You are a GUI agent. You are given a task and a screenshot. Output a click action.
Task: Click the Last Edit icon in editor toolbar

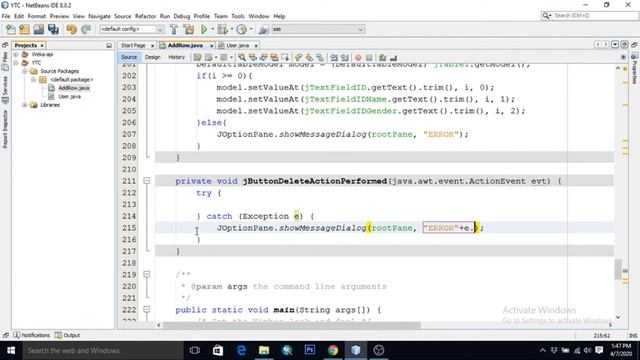(198, 58)
